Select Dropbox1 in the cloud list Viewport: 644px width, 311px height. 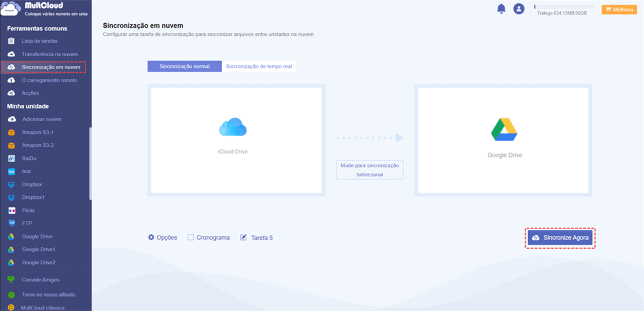tap(33, 197)
